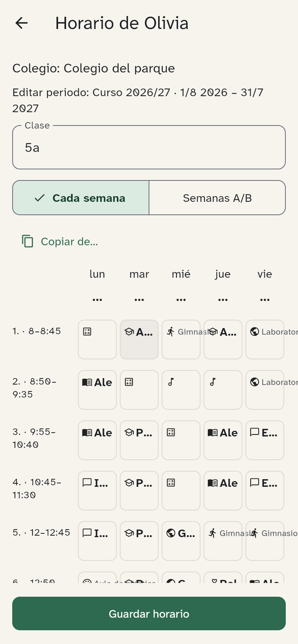Open Thursday period 1 graduation cap cell

(223, 340)
